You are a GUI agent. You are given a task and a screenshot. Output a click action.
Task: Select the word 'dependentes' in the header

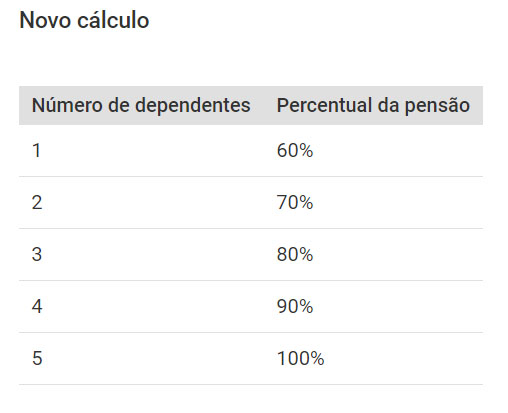(x=193, y=106)
